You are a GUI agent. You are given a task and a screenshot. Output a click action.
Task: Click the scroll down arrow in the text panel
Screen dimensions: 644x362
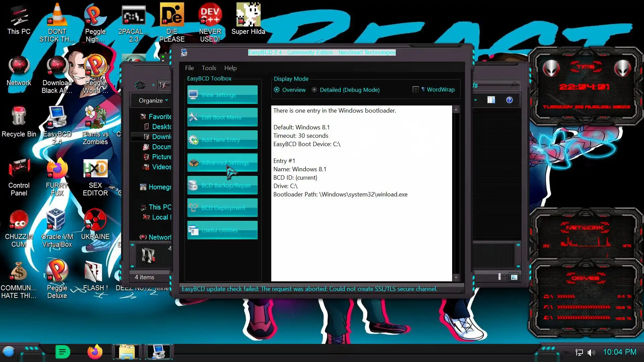click(x=456, y=278)
